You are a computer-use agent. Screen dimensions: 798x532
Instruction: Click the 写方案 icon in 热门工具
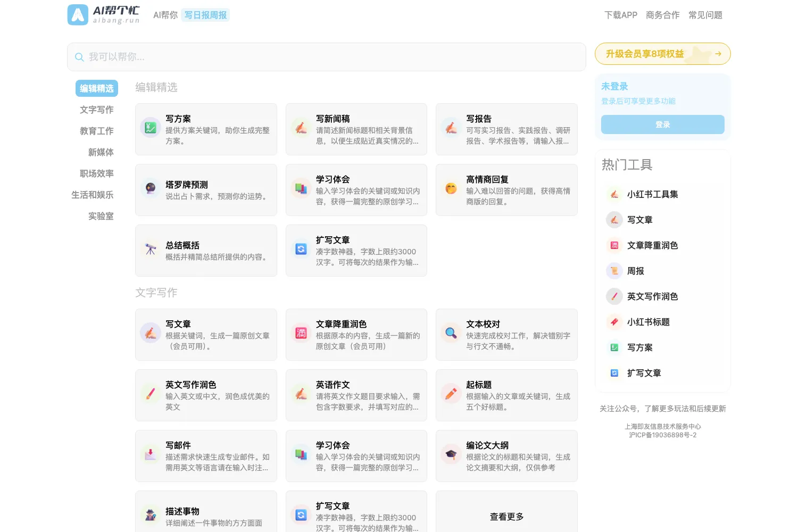614,347
